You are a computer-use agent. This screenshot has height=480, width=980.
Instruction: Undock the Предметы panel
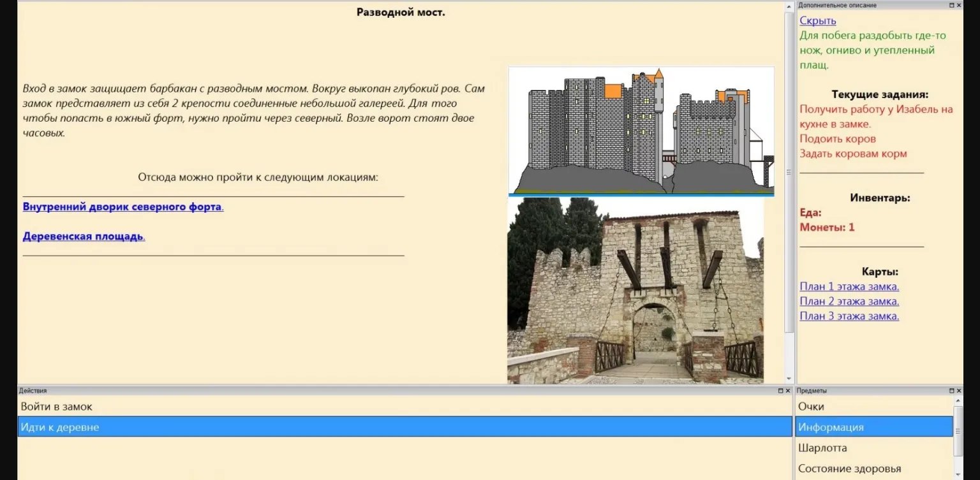(951, 391)
